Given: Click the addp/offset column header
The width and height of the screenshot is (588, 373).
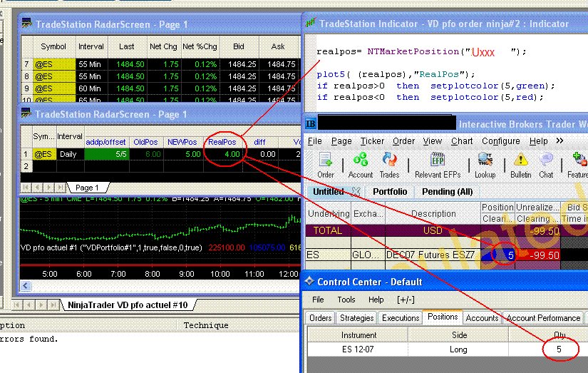Looking at the screenshot, I should pos(106,142).
